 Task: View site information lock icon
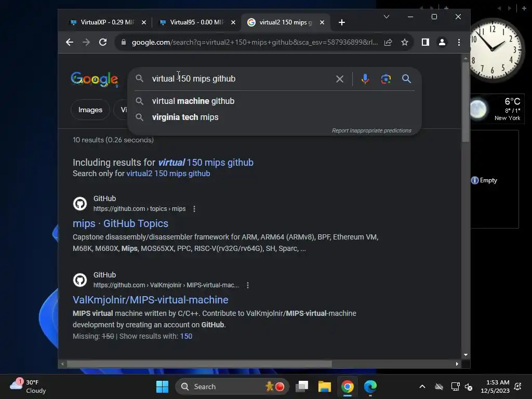124,42
